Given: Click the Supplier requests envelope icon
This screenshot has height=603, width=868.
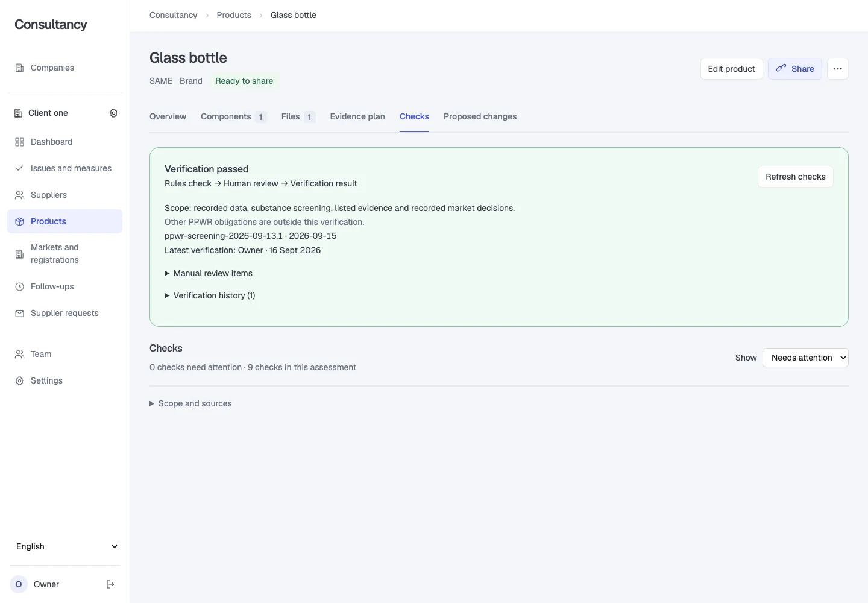Looking at the screenshot, I should coord(19,313).
